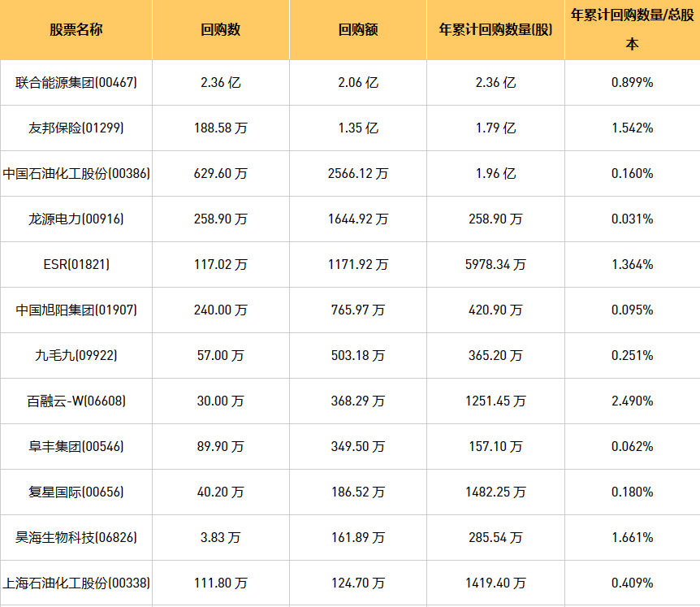Click the 1251.45 万 cumulative cell
The width and height of the screenshot is (700, 607).
pyautogui.click(x=495, y=401)
